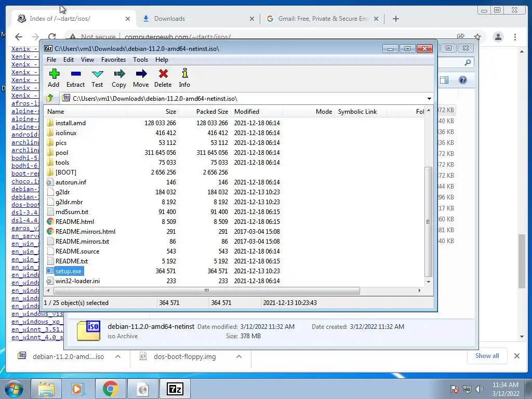The width and height of the screenshot is (532, 399).
Task: Select the [BOOT] folder
Action: 66,172
